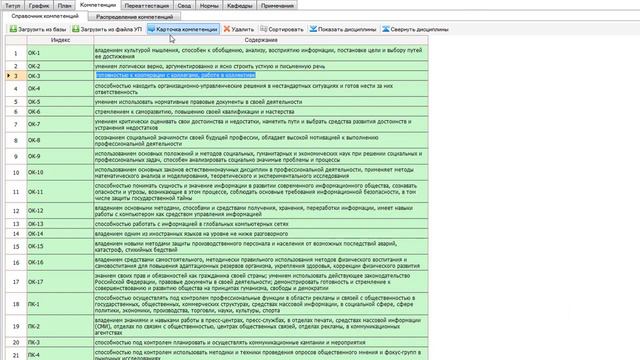This screenshot has height=360, width=640.
Task: Open the 'План' tab
Action: click(64, 6)
